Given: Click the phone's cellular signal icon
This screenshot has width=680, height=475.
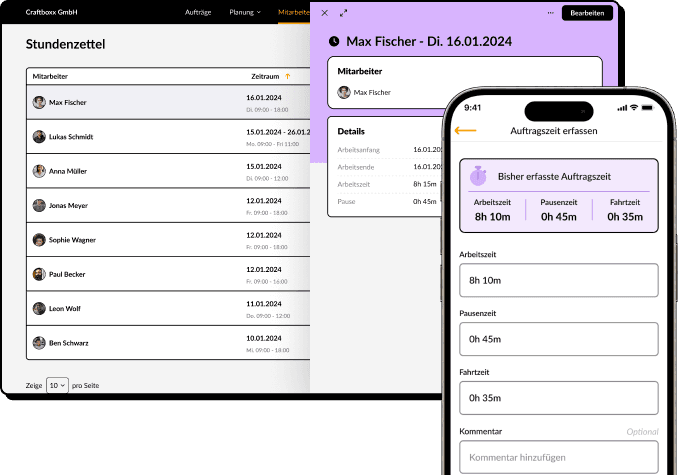Looking at the screenshot, I should click(x=622, y=108).
